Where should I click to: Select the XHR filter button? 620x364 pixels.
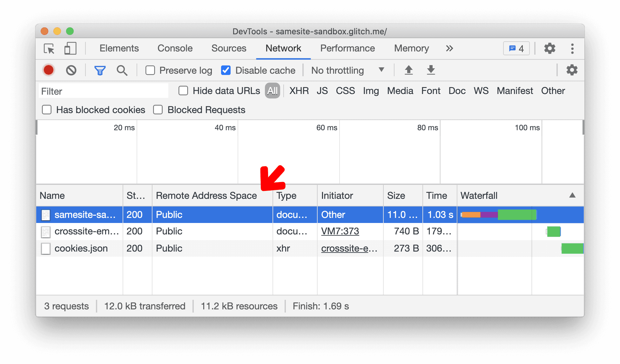[x=298, y=91]
